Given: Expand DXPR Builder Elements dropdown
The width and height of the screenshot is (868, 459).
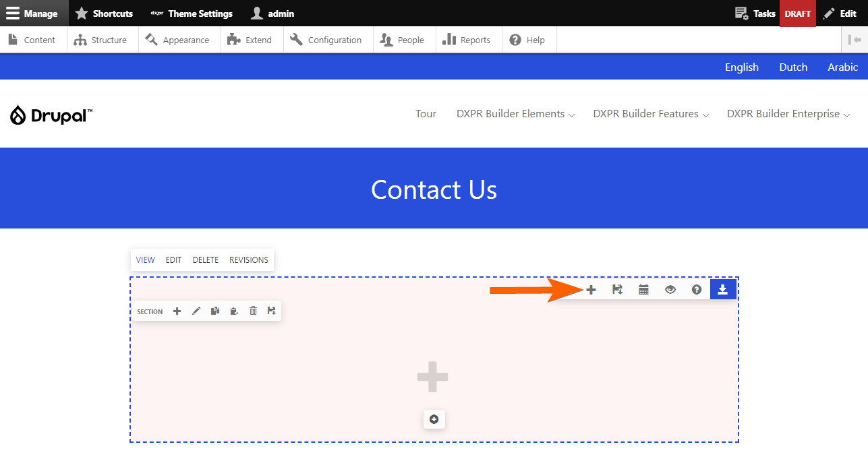Looking at the screenshot, I should point(515,114).
